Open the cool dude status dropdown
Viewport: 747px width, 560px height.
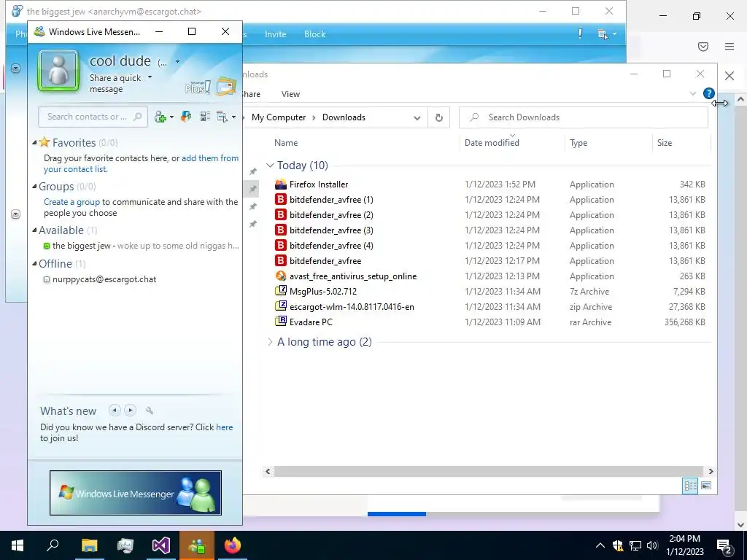(177, 61)
